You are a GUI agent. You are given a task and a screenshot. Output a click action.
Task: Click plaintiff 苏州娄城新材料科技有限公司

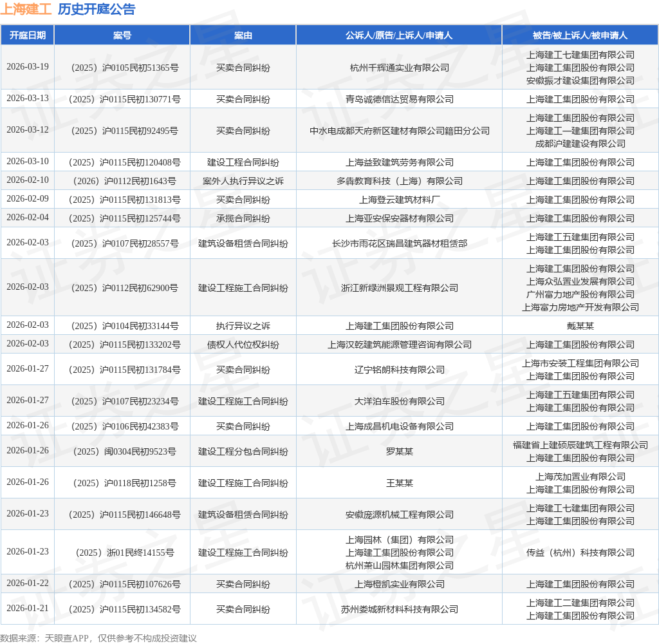pyautogui.click(x=399, y=609)
